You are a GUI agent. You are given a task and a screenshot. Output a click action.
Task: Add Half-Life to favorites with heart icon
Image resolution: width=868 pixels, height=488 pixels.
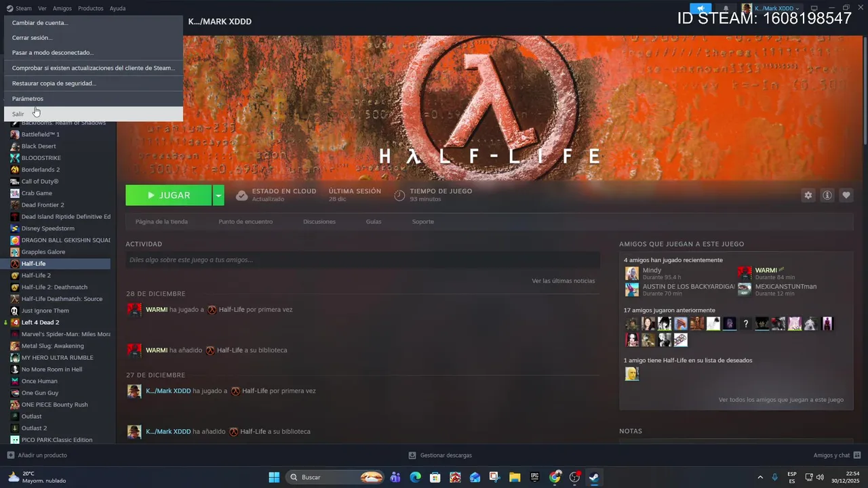pos(846,195)
